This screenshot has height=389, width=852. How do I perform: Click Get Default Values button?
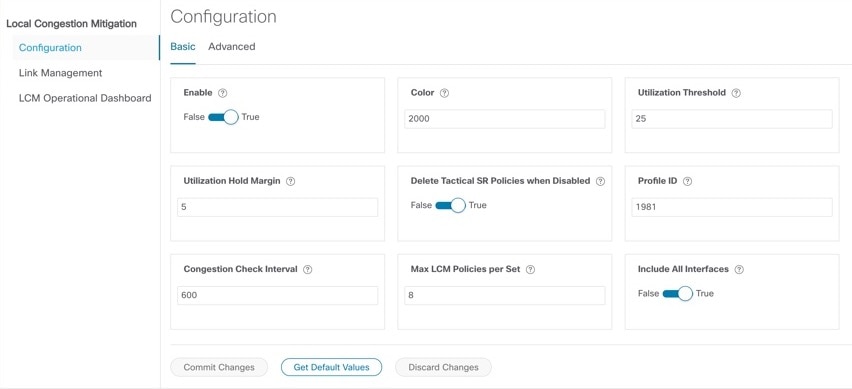[331, 367]
